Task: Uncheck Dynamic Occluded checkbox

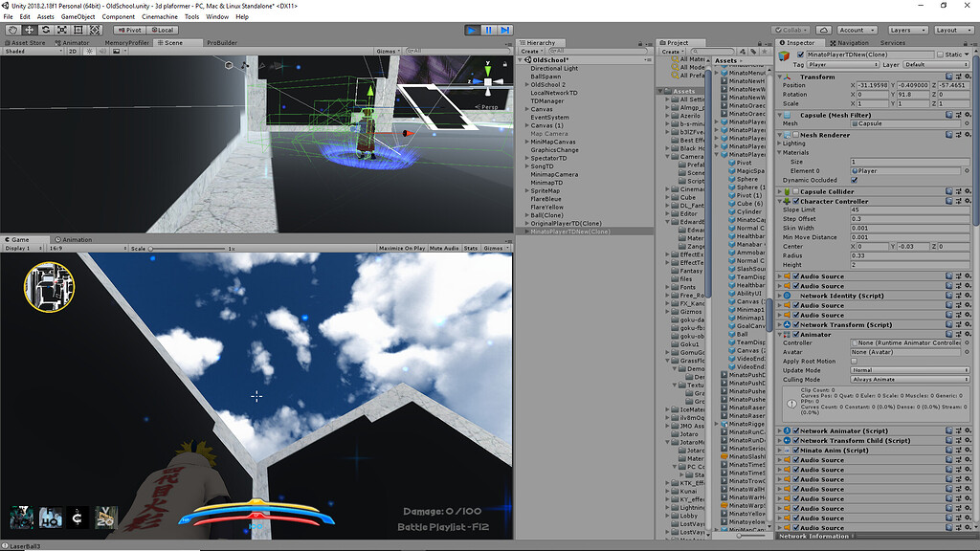Action: pos(855,180)
